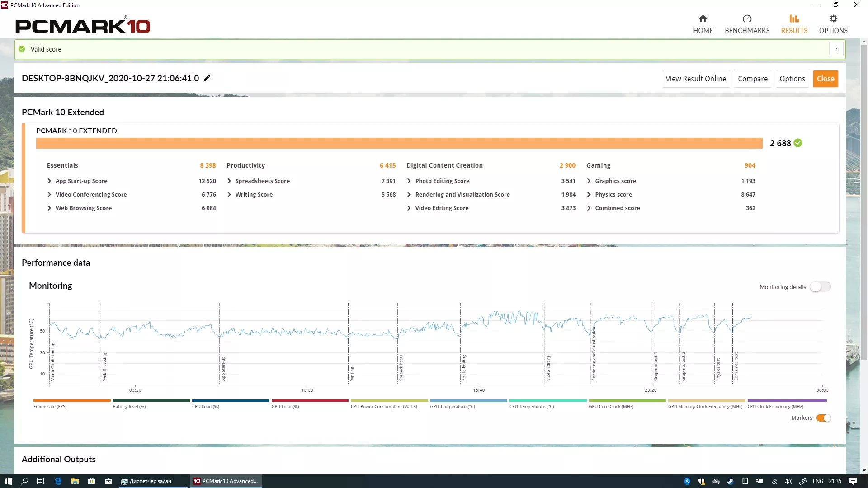This screenshot has width=868, height=488.
Task: Toggle CPU Power Consumption (Watts) series
Action: pyautogui.click(x=389, y=404)
